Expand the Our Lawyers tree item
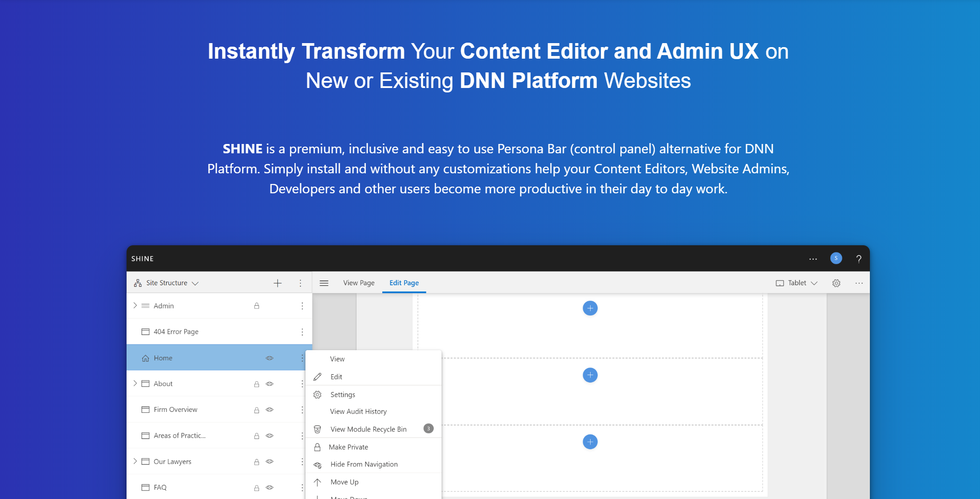980x499 pixels. tap(135, 461)
